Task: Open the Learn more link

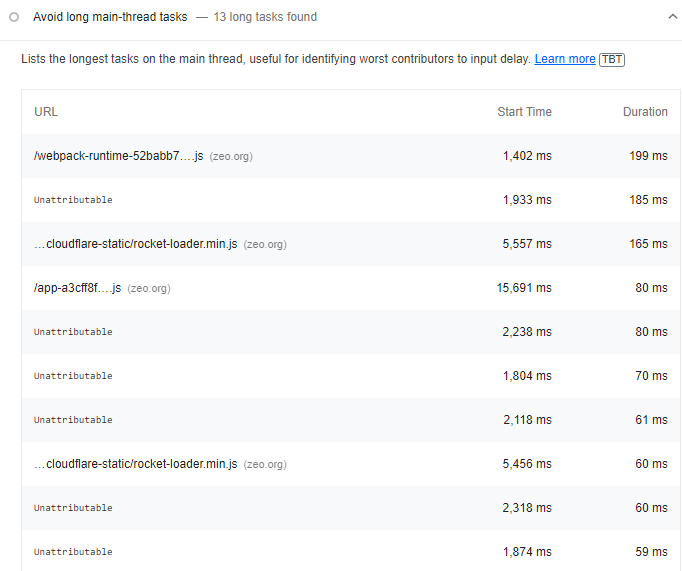Action: point(565,59)
